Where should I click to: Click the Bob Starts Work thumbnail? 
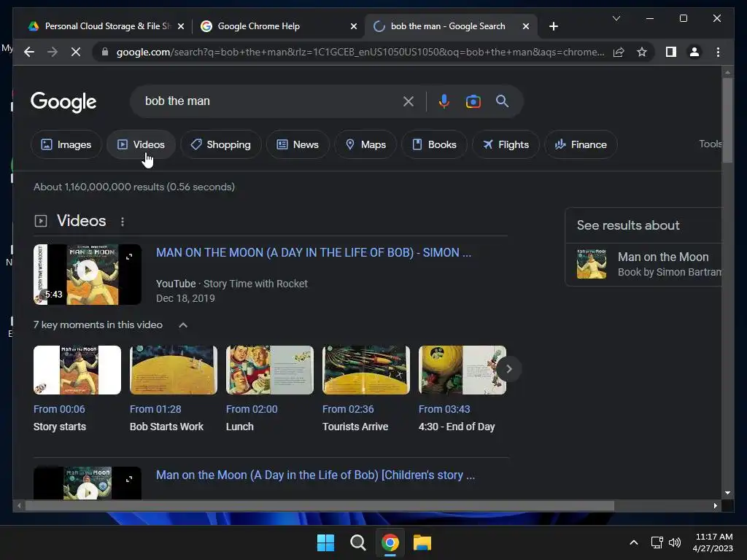coord(174,370)
